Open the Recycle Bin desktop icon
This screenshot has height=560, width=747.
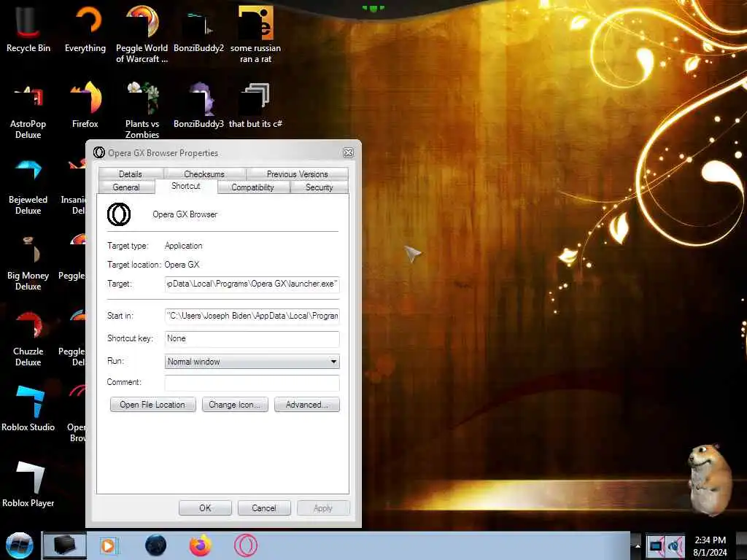click(x=28, y=29)
